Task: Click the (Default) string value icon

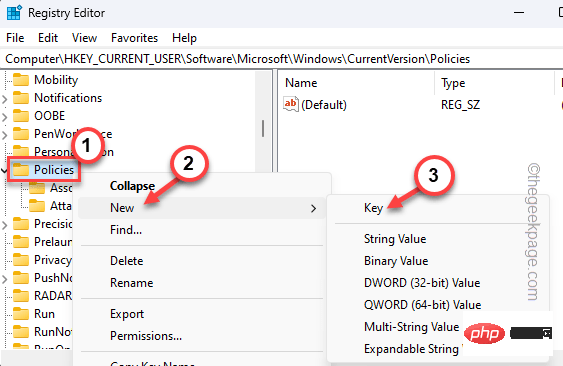Action: click(x=291, y=105)
